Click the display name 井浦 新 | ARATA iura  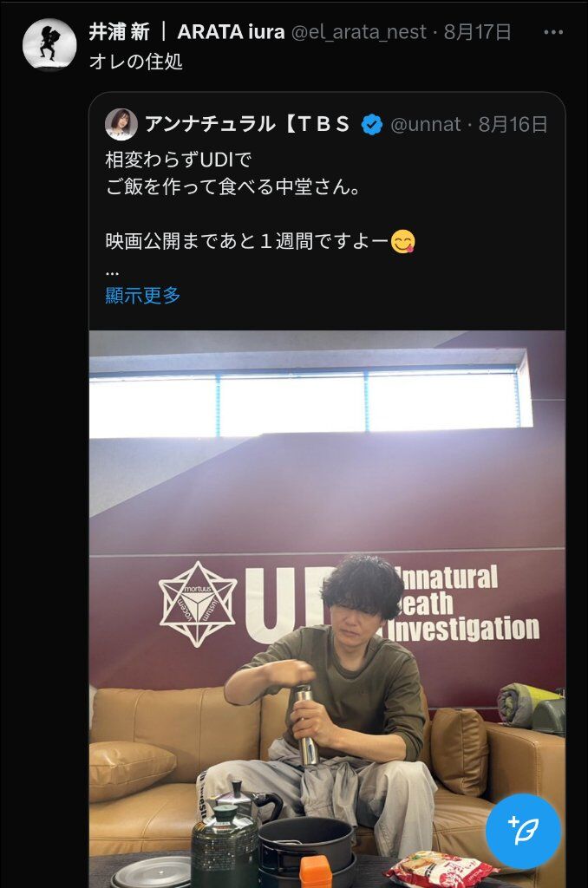click(186, 32)
